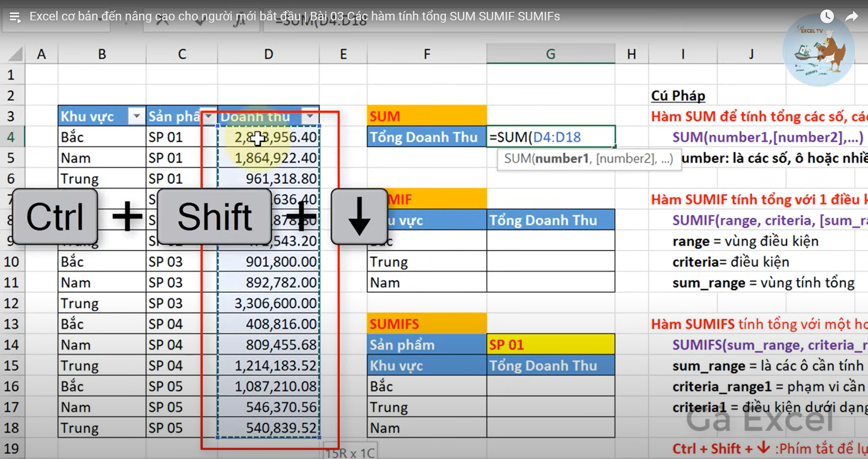This screenshot has width=868, height=459.
Task: Select row header 19
Action: click(x=11, y=449)
